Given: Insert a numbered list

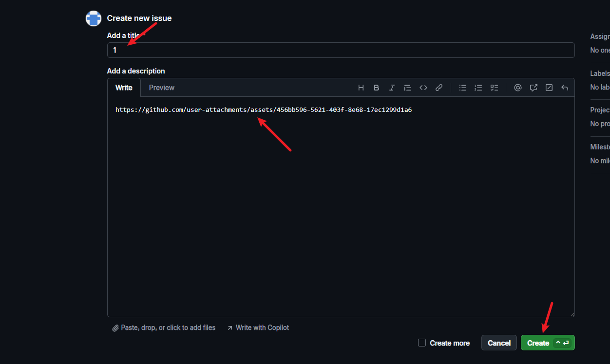Looking at the screenshot, I should [478, 88].
